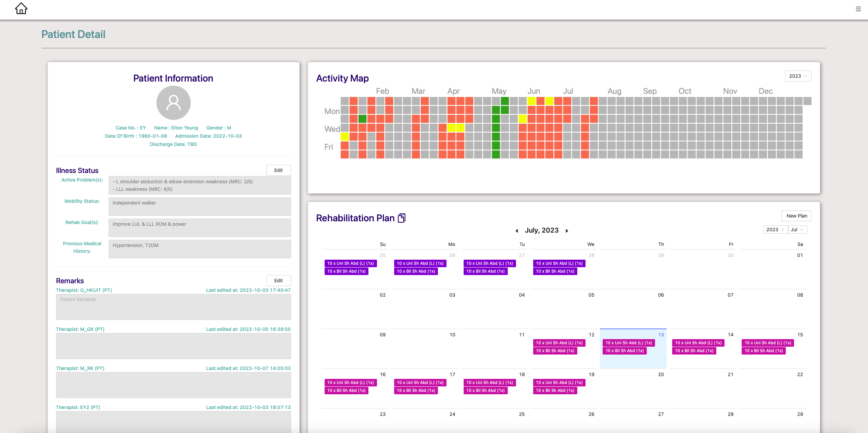This screenshot has height=433, width=868.
Task: Click the We weekday column header
Action: (591, 244)
